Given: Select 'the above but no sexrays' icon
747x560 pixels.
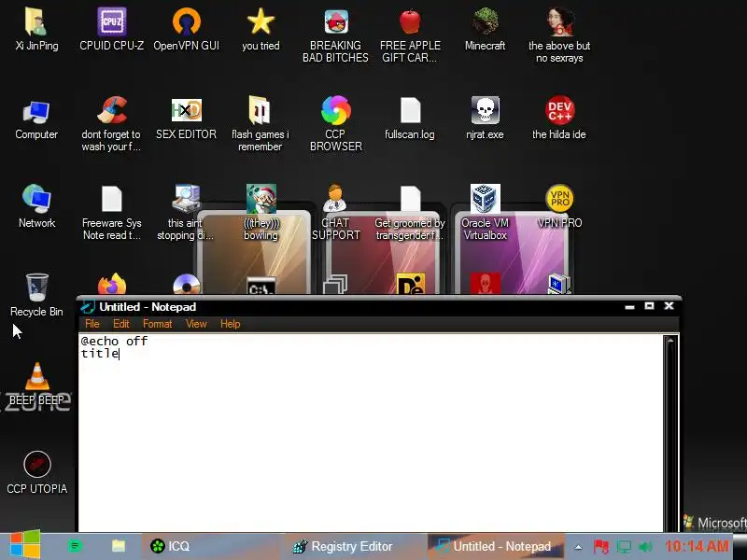Looking at the screenshot, I should point(559,21).
